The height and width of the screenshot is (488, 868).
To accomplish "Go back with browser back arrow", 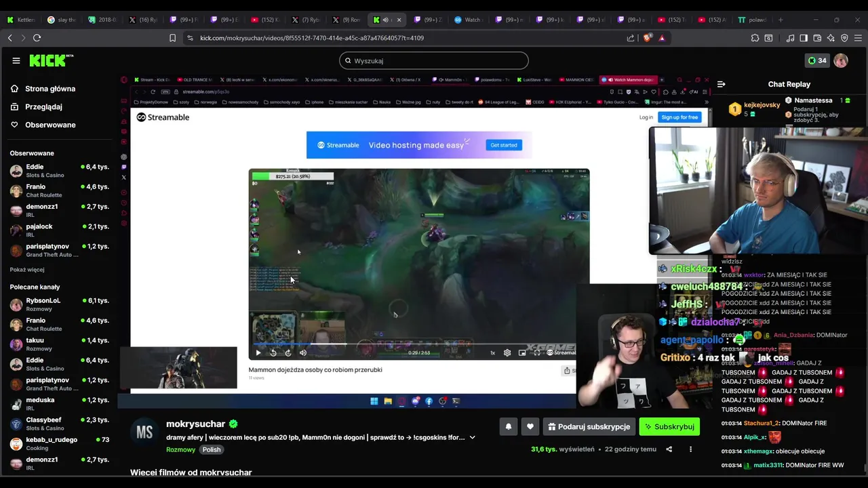I will 9,38.
